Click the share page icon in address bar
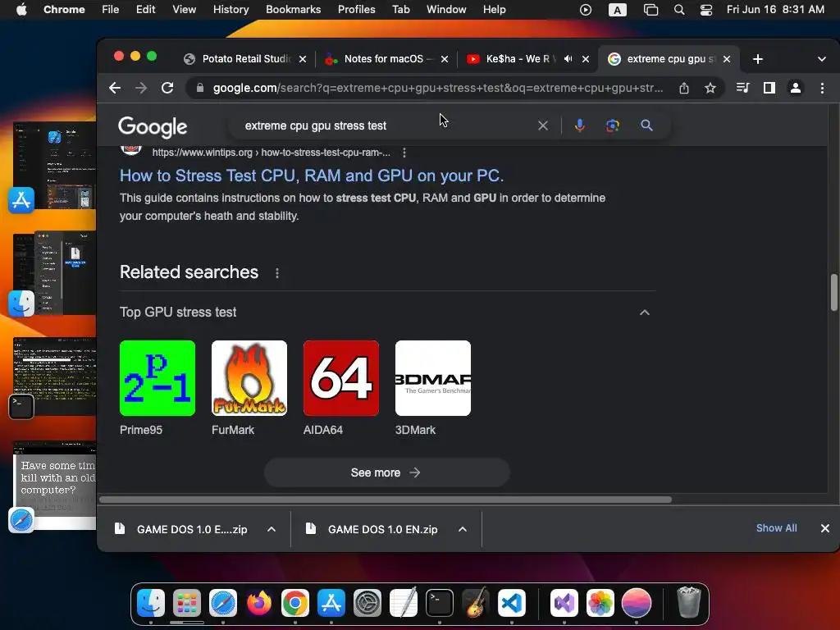 (x=684, y=88)
